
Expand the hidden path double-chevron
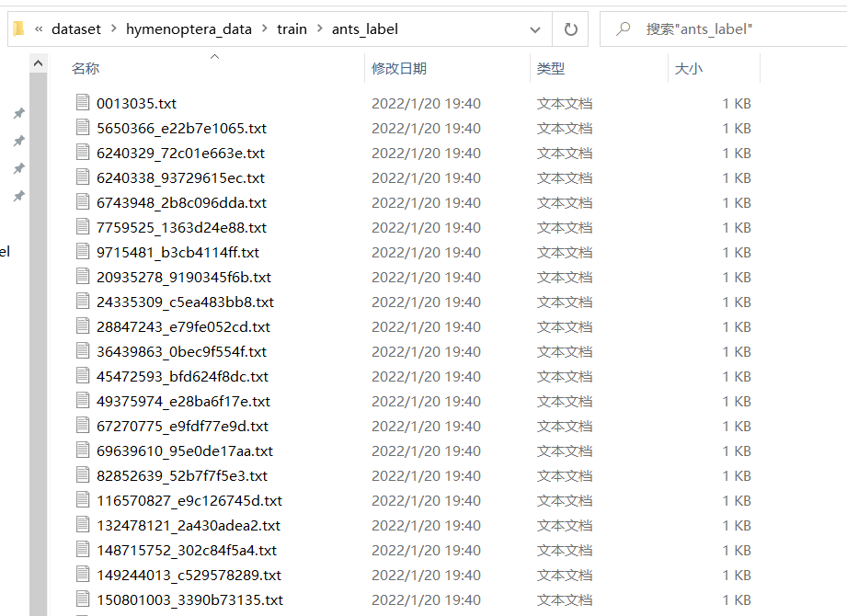pos(39,29)
